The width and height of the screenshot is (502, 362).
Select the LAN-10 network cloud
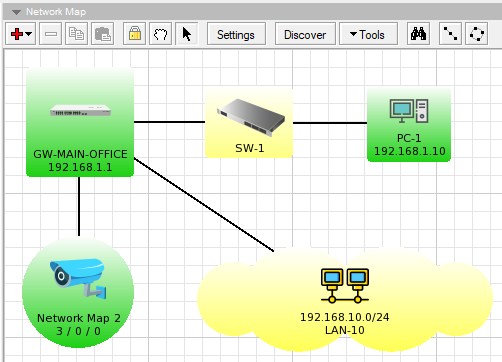(x=345, y=299)
